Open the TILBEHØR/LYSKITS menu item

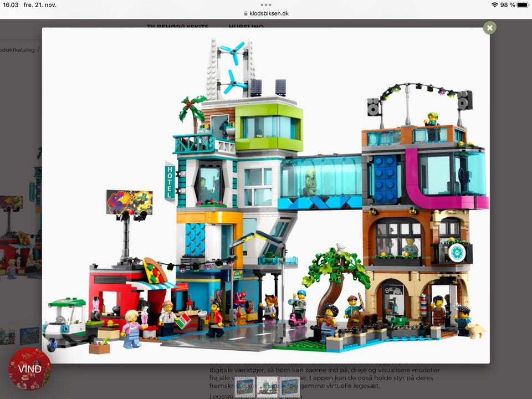click(x=178, y=26)
